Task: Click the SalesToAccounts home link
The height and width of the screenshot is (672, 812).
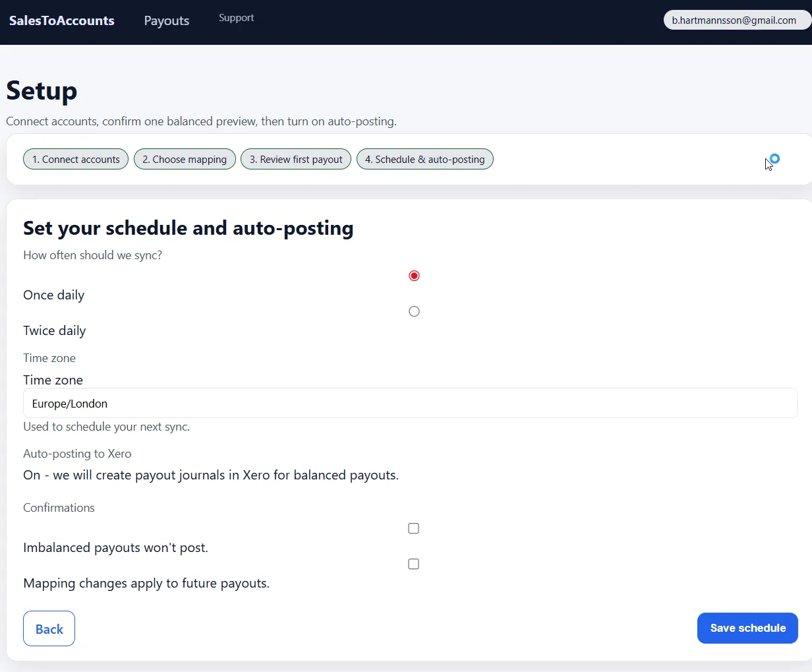Action: click(x=61, y=20)
